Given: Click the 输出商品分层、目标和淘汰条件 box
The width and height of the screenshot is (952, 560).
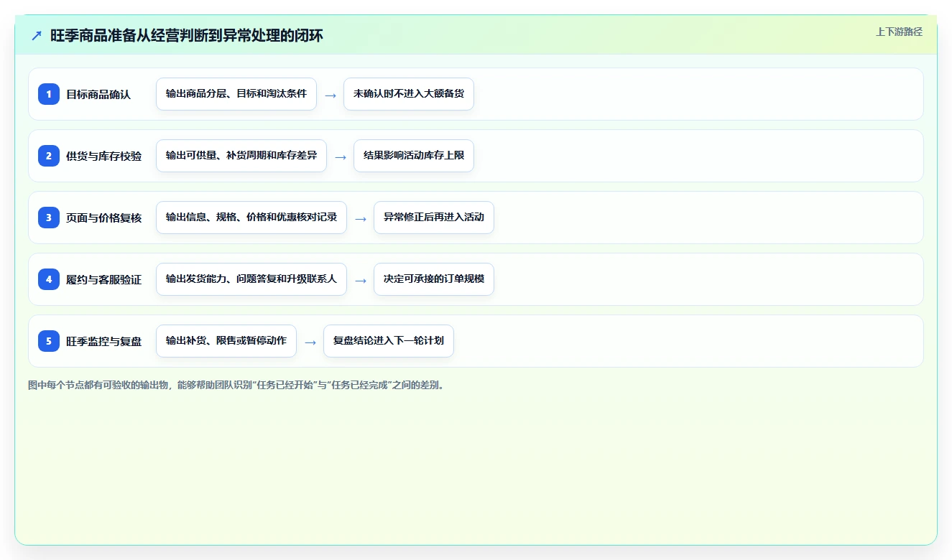Looking at the screenshot, I should 236,94.
